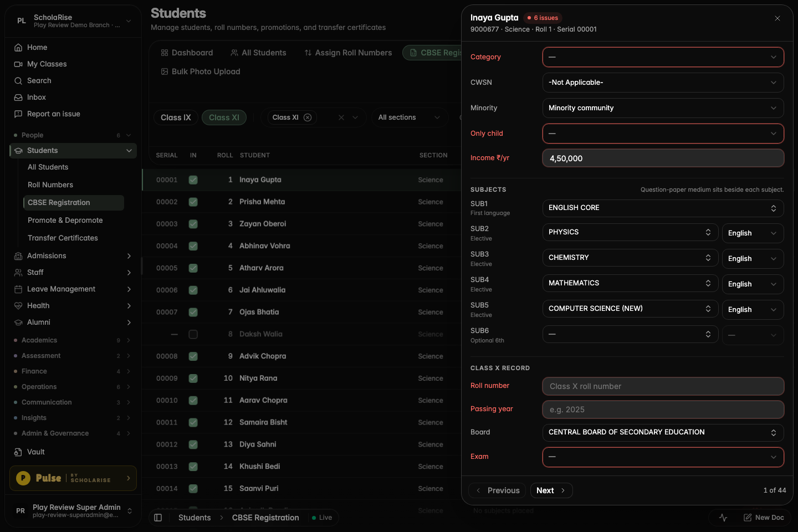798x532 pixels.
Task: Select the Class IX filter pill
Action: click(176, 117)
